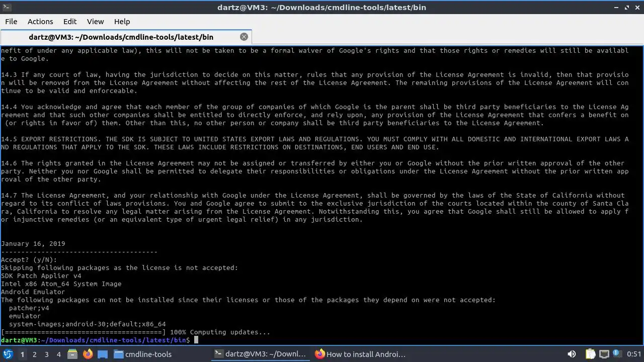Launch the file manager from panel
The image size is (644, 362).
point(72,354)
